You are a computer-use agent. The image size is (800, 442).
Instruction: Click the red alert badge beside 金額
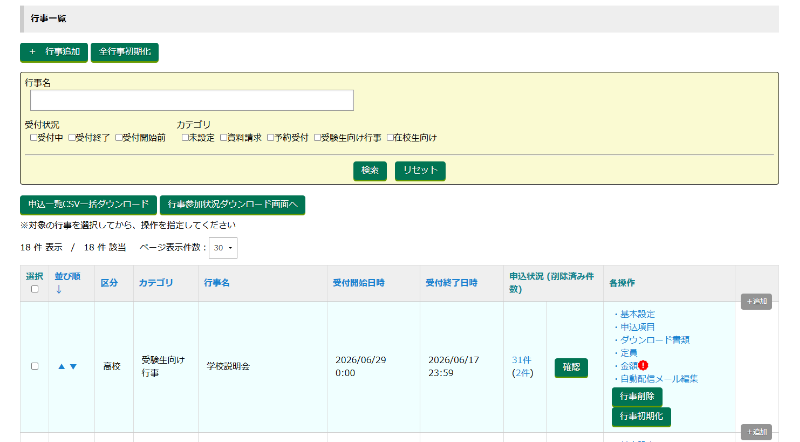pyautogui.click(x=643, y=366)
